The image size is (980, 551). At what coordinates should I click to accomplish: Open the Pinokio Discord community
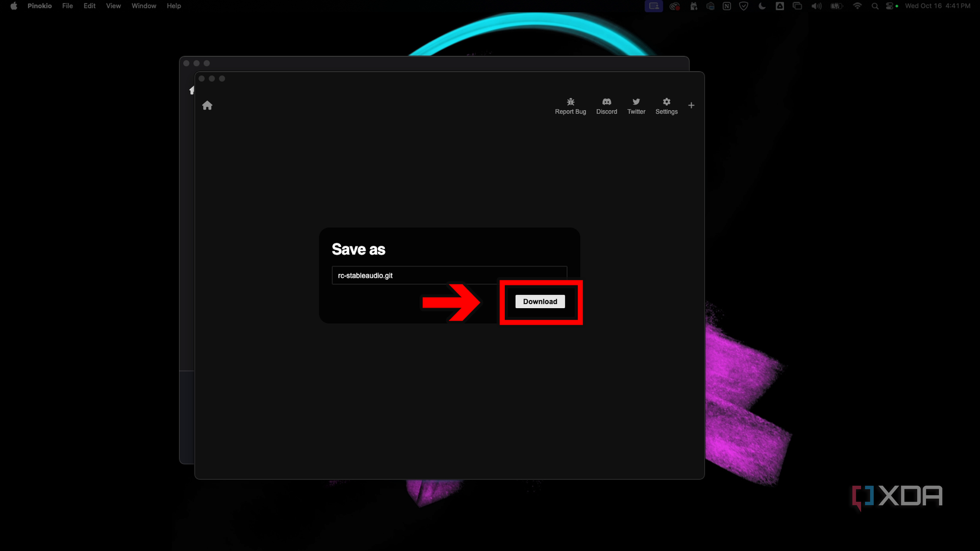[x=606, y=105]
